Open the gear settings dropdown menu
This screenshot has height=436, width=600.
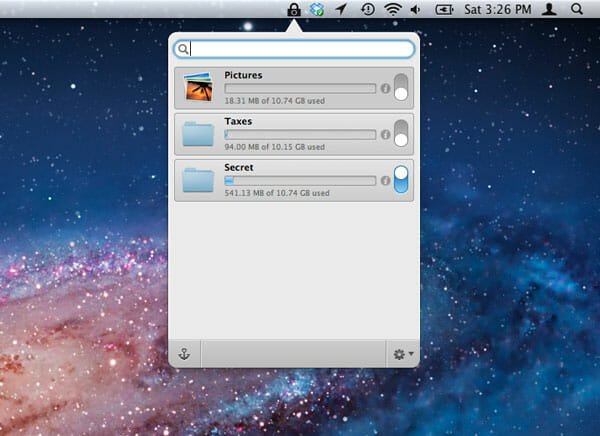click(403, 353)
